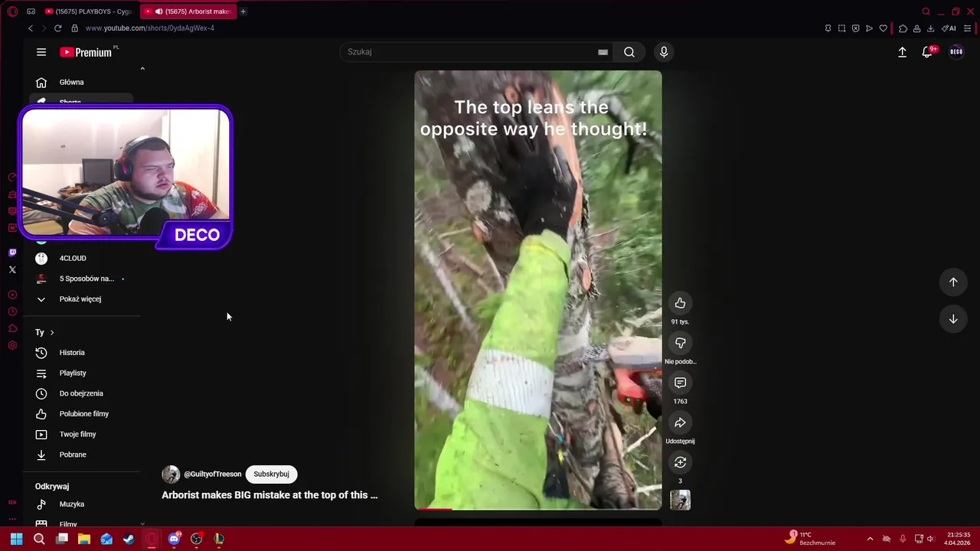Open browser extensions icon
Viewport: 980px width, 551px height.
pyautogui.click(x=903, y=28)
